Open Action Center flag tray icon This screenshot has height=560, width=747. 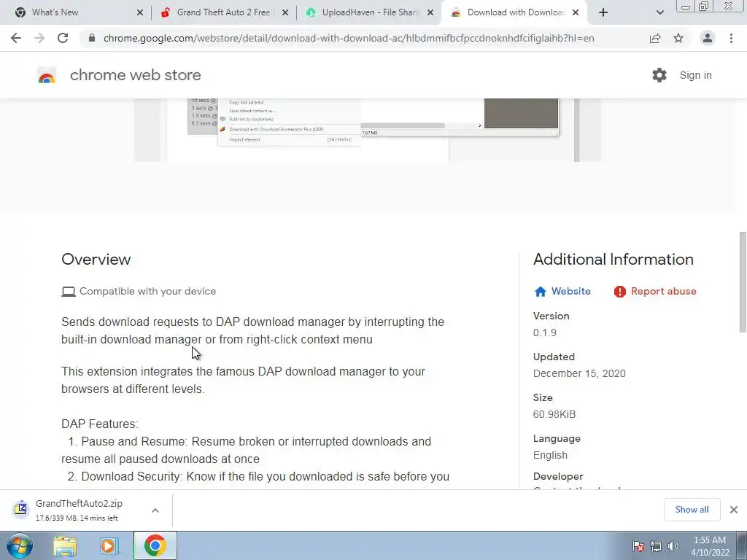pos(638,546)
